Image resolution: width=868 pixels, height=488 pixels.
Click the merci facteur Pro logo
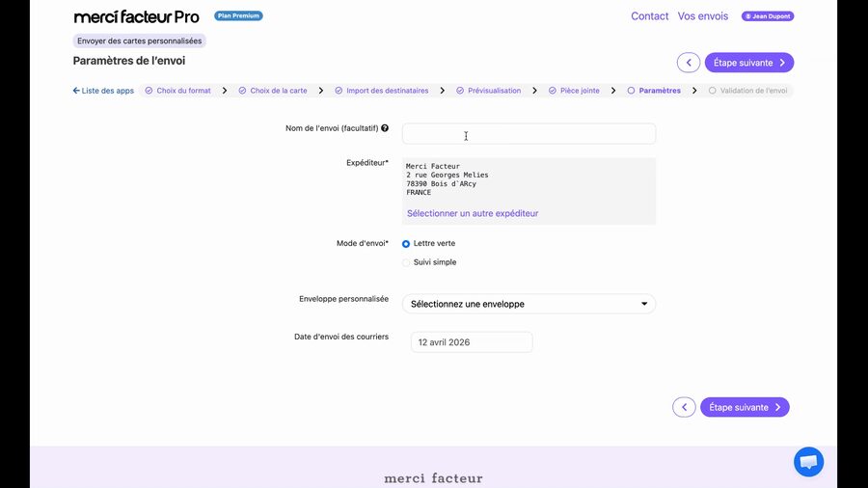[x=137, y=16]
